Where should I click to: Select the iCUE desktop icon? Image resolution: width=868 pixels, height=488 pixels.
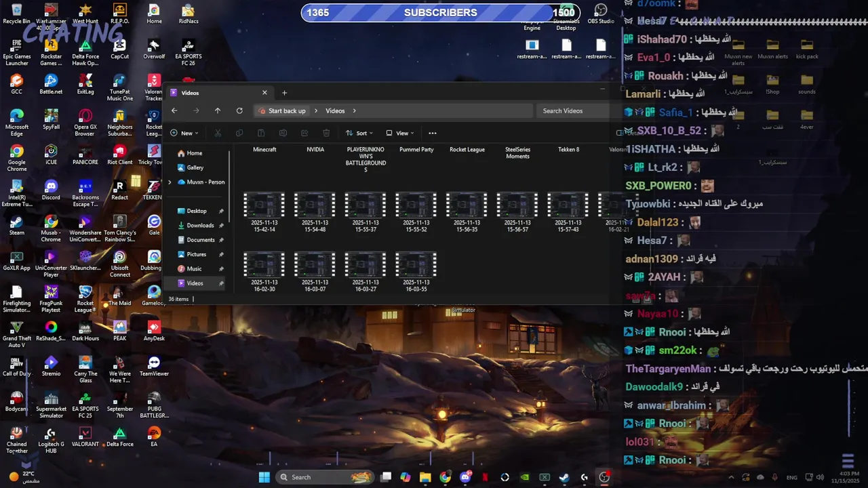tap(51, 155)
